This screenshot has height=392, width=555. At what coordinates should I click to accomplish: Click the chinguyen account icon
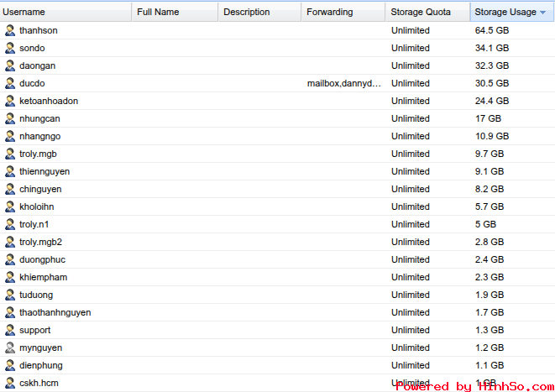[x=10, y=189]
